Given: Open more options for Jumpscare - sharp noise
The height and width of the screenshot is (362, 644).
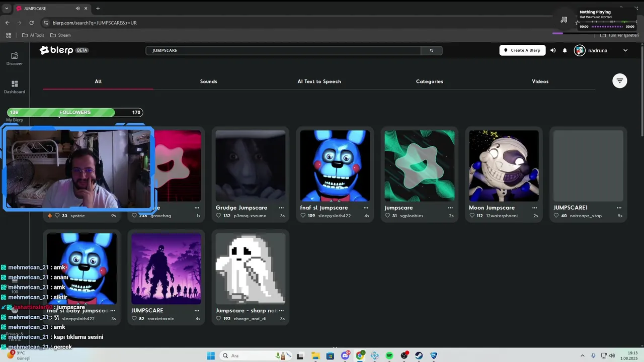Looking at the screenshot, I should 281,311.
